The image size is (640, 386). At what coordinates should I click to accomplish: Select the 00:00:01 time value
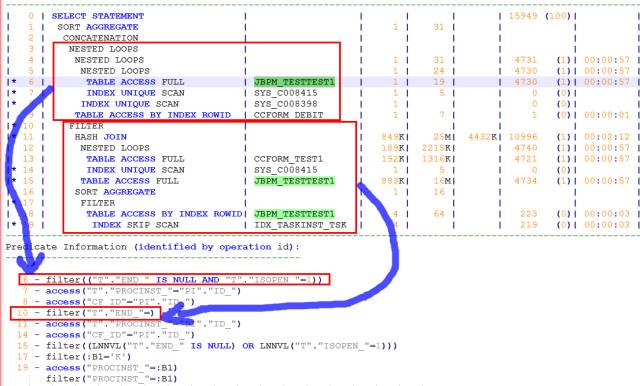[607, 115]
